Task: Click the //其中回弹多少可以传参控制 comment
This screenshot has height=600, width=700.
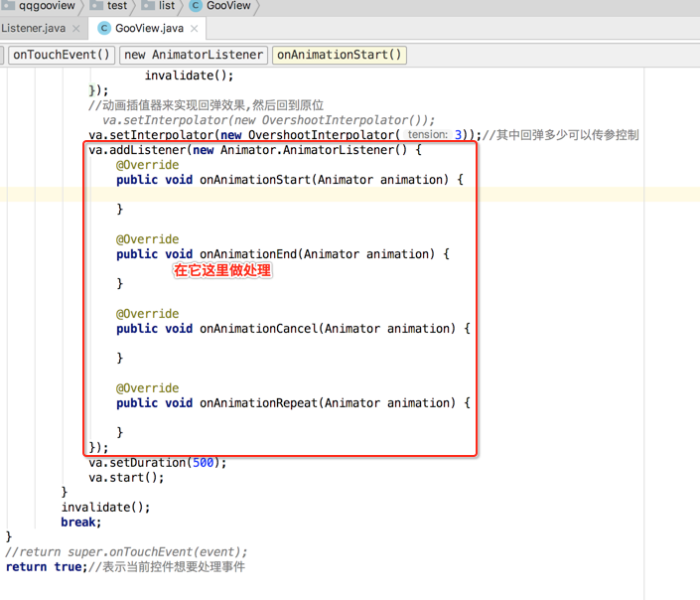Action: [x=561, y=135]
